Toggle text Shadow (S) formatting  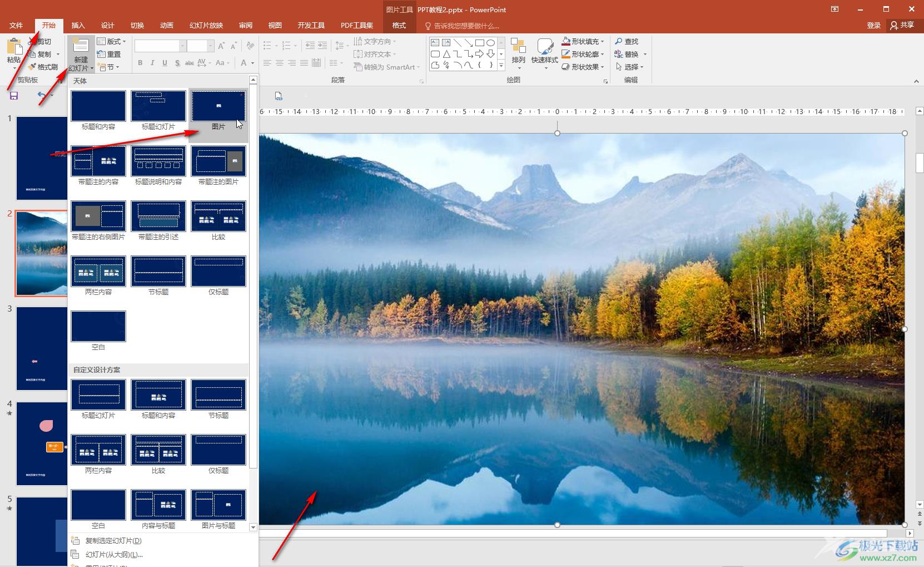click(177, 63)
